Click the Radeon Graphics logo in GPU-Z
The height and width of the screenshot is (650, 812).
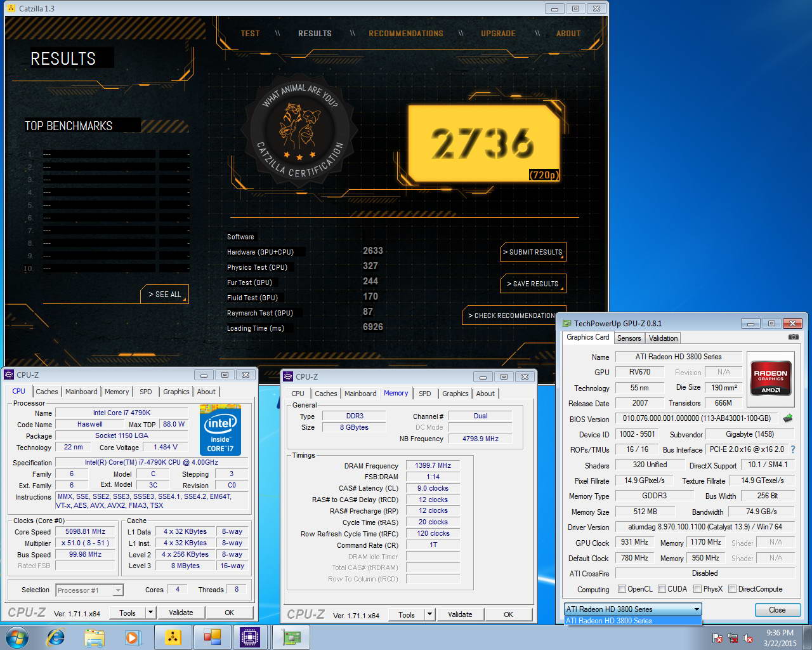pos(770,378)
